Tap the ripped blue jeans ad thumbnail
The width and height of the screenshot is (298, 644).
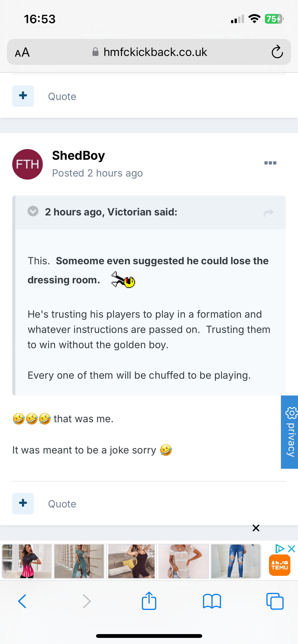[x=236, y=561]
